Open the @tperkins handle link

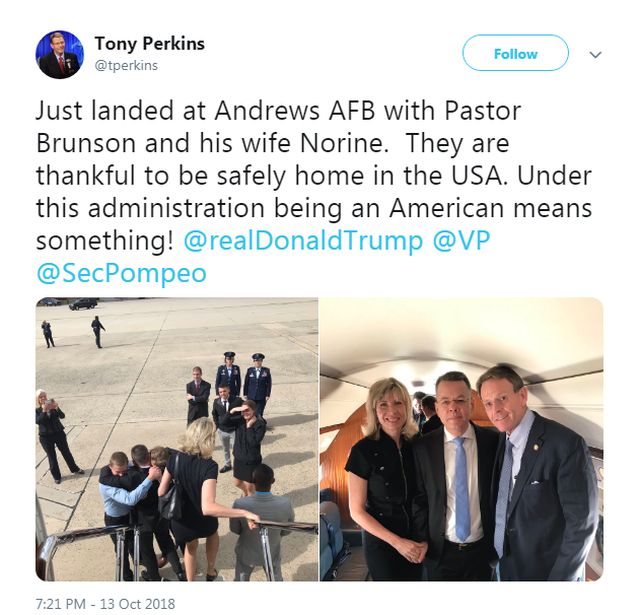click(126, 65)
